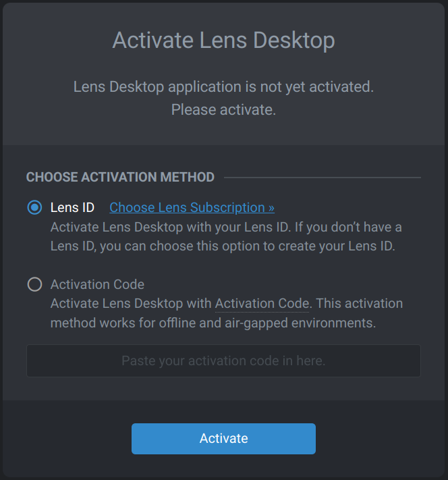Click the divider line beside Choose Activation Method

323,178
